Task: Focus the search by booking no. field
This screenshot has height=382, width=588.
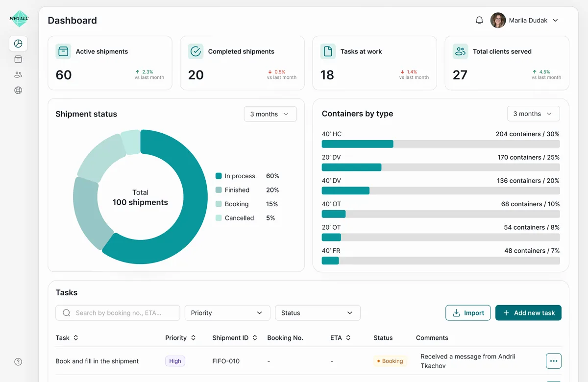Action: click(118, 313)
